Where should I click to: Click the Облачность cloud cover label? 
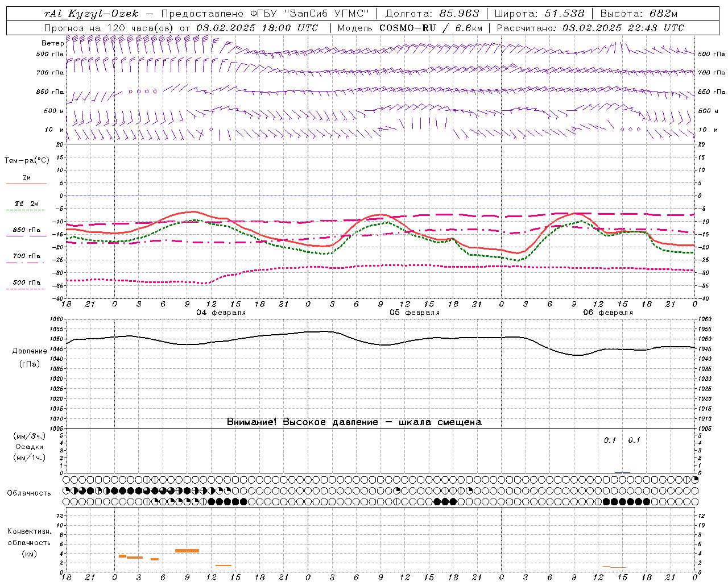coord(29,493)
